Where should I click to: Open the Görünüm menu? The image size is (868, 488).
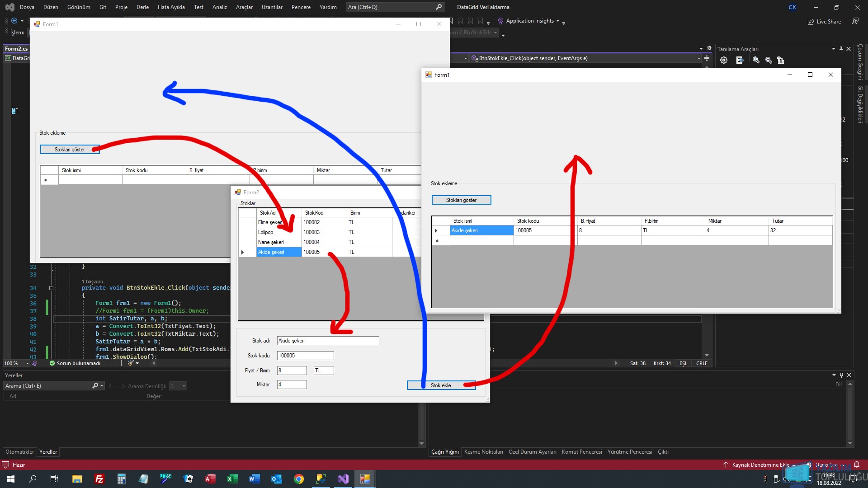pos(79,7)
